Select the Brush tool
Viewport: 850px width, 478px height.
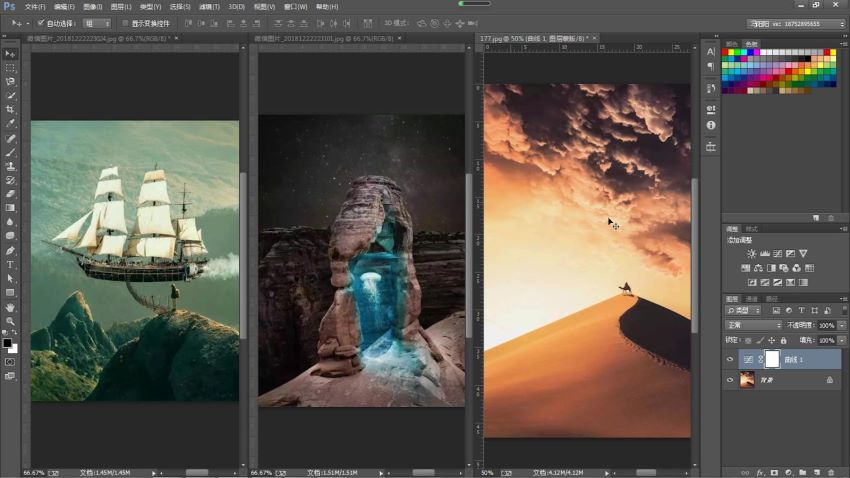point(10,152)
